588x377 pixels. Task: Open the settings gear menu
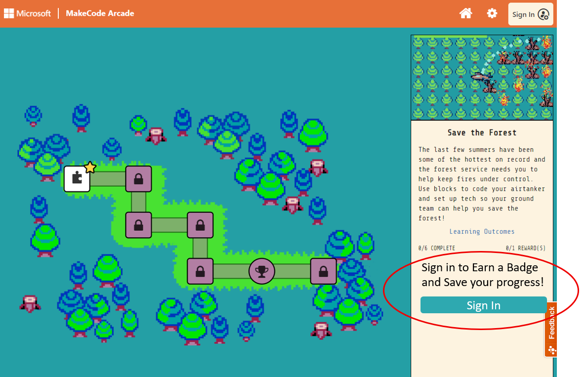(492, 13)
